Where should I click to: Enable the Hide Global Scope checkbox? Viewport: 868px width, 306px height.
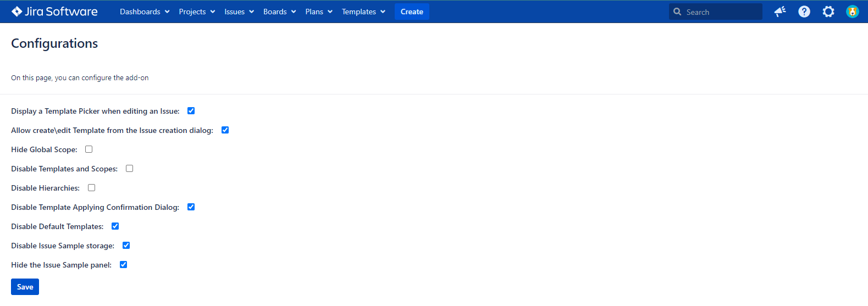[x=89, y=149]
